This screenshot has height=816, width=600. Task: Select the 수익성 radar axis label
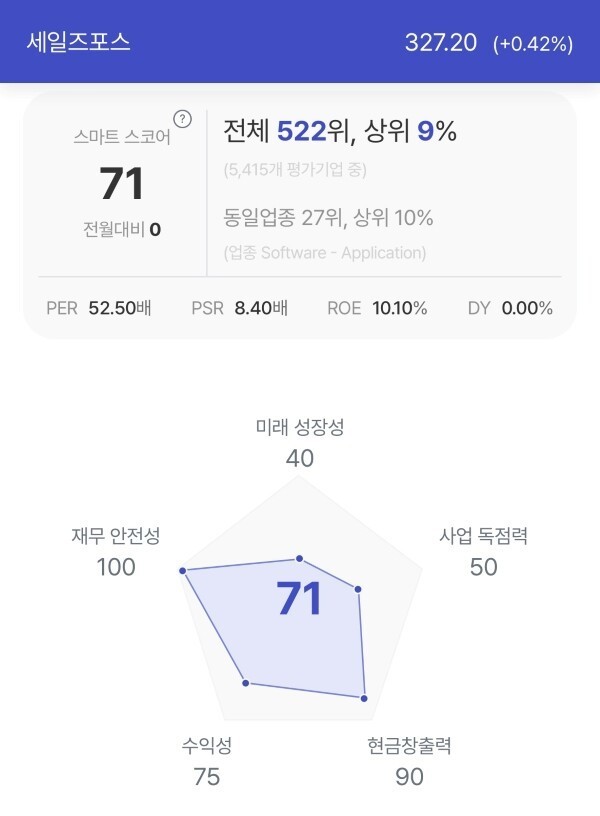pyautogui.click(x=207, y=746)
